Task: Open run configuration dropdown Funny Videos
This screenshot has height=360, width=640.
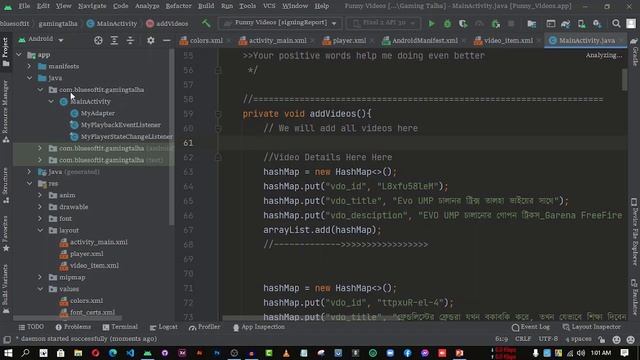Action: (x=281, y=23)
